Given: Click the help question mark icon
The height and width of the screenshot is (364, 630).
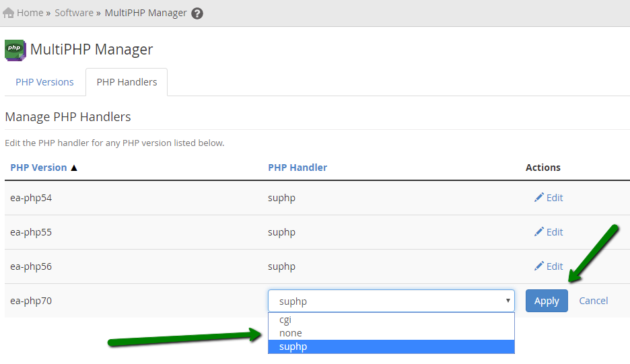Looking at the screenshot, I should pos(197,13).
